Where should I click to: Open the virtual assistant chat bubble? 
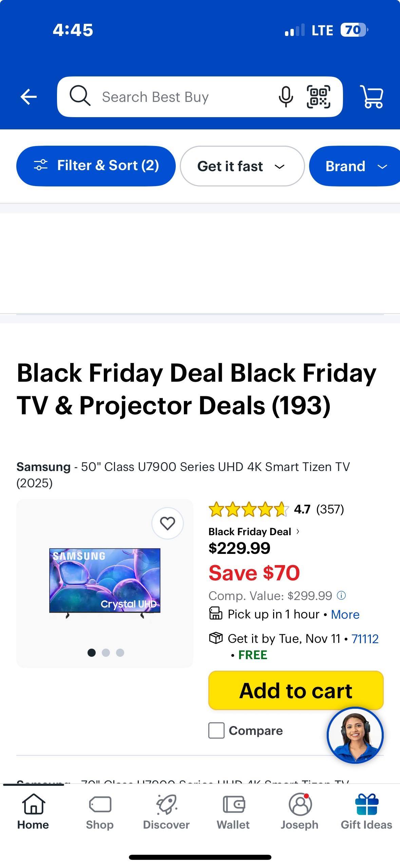[x=355, y=735]
